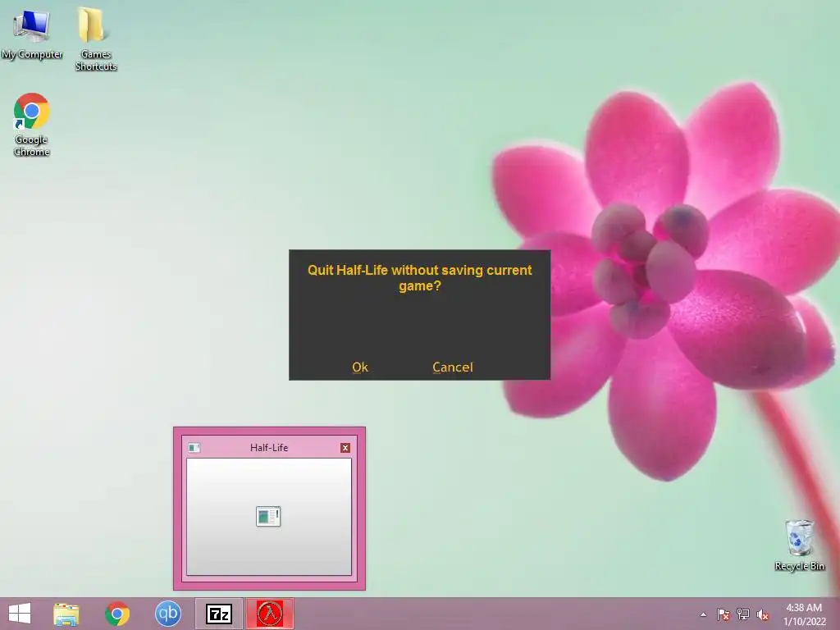Switch to 7-Zip in the taskbar
Viewport: 840px width, 630px height.
point(218,614)
